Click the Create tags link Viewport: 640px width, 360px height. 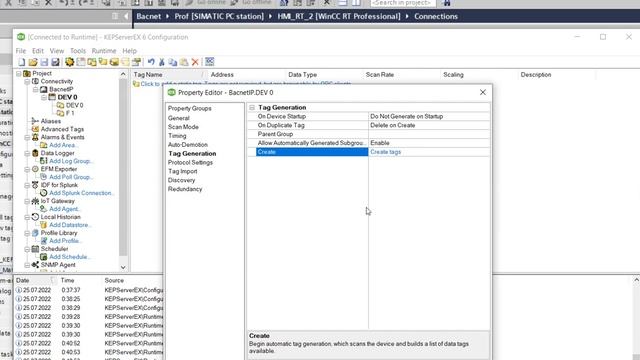385,152
